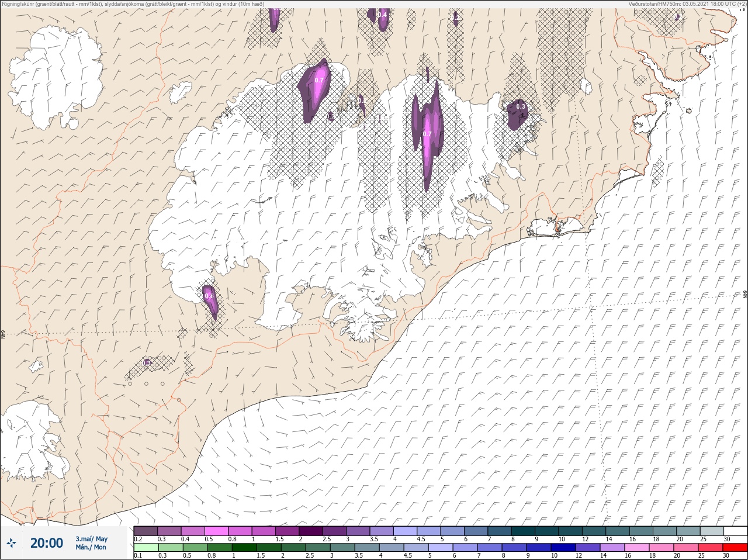
Task: Pick the red 30 swatch in green legend row
Action: [x=735, y=548]
